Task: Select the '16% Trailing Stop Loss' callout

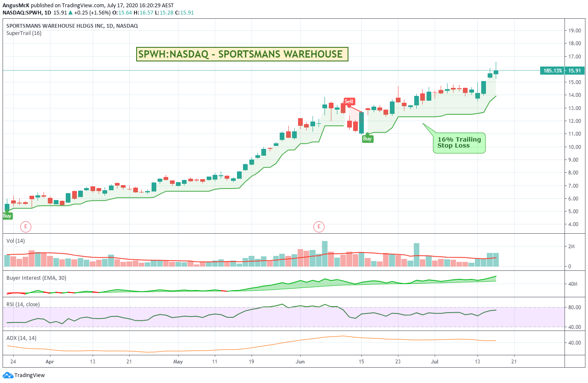Action: point(459,142)
